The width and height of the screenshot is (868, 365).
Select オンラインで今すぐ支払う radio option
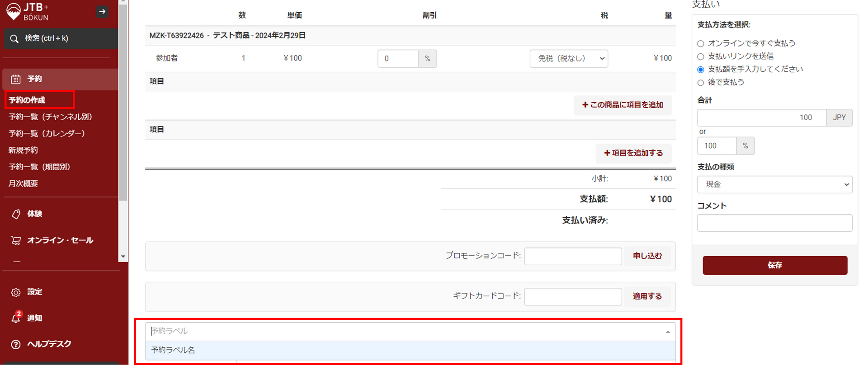[x=701, y=44]
